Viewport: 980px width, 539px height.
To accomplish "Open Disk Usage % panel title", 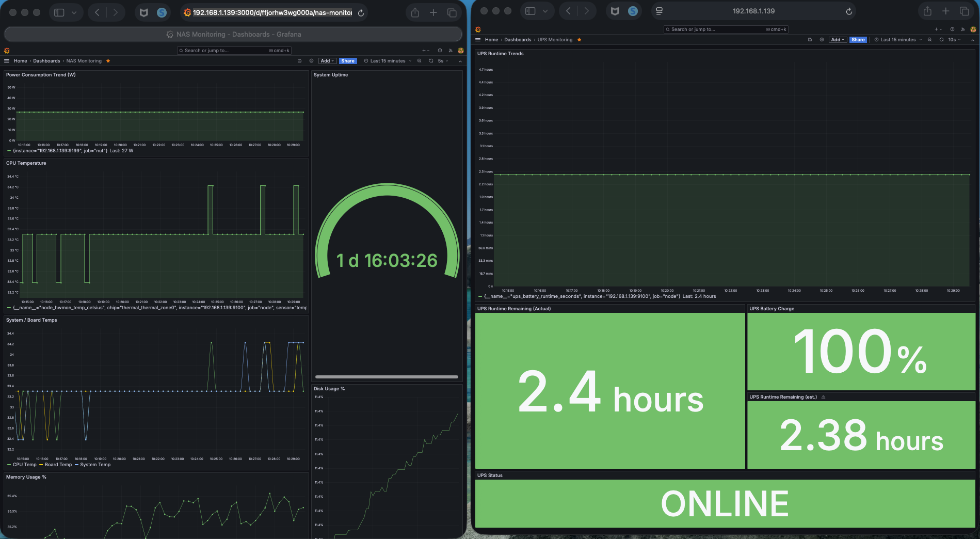I will (329, 389).
